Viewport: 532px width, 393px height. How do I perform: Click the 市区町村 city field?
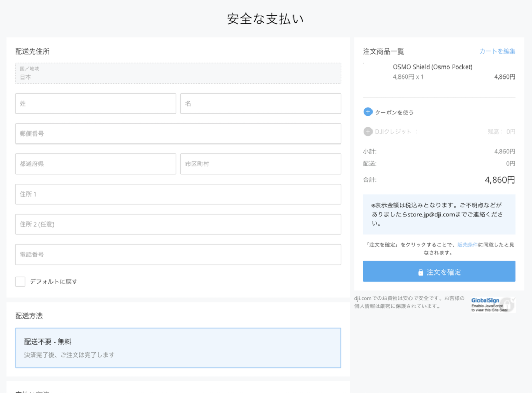coord(261,164)
